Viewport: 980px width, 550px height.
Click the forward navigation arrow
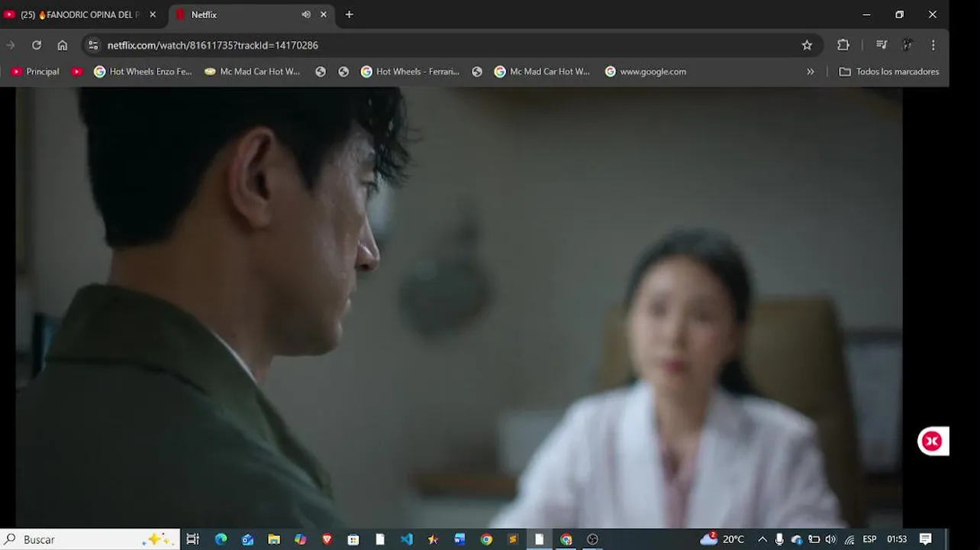[x=11, y=45]
